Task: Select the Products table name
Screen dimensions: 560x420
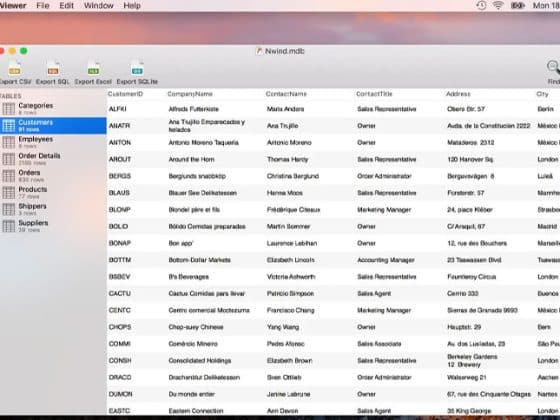Action: coord(33,189)
